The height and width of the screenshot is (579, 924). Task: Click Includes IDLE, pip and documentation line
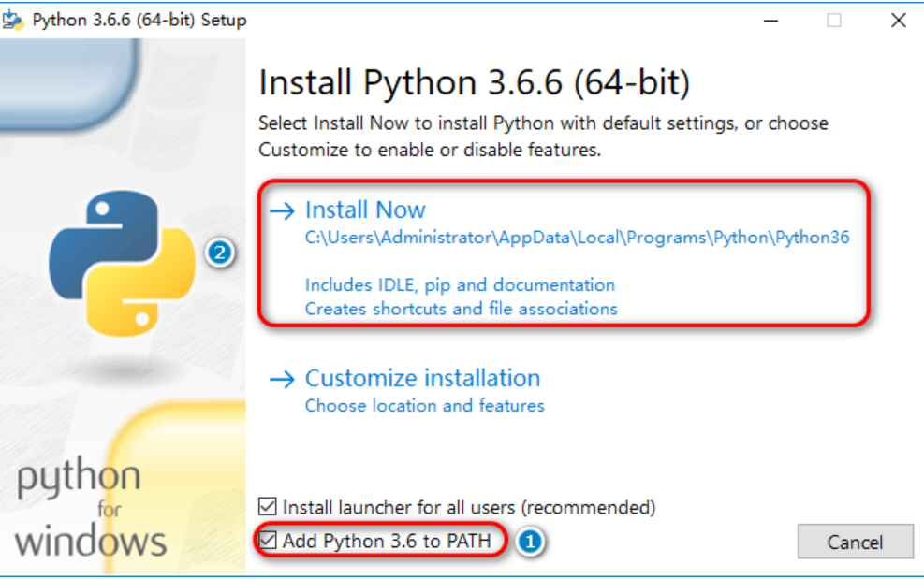pyautogui.click(x=461, y=285)
